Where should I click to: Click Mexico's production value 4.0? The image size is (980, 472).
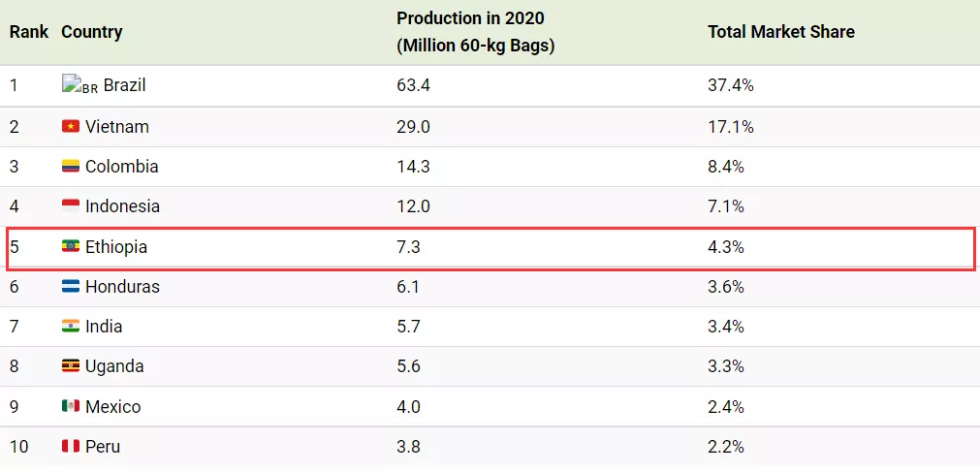pyautogui.click(x=408, y=407)
